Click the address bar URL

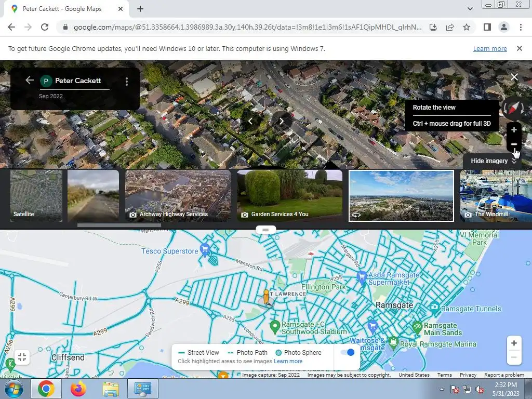248,27
